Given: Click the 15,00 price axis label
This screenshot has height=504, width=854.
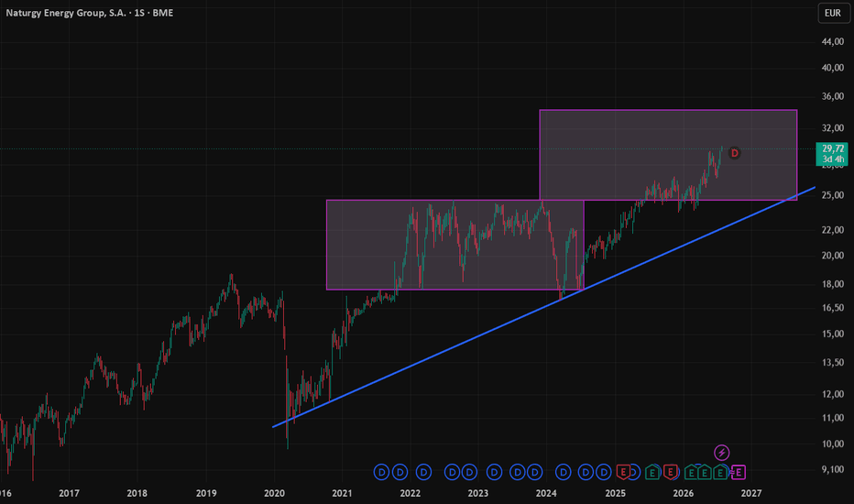Looking at the screenshot, I should click(x=833, y=334).
